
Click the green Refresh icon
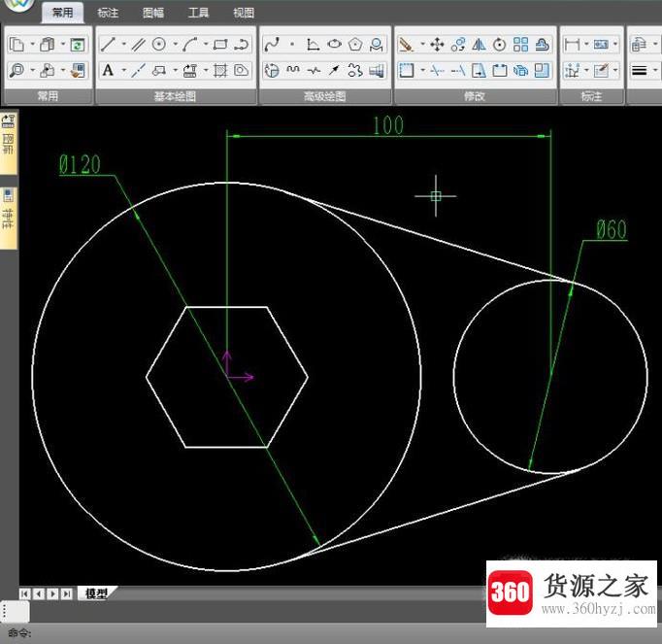(x=78, y=44)
